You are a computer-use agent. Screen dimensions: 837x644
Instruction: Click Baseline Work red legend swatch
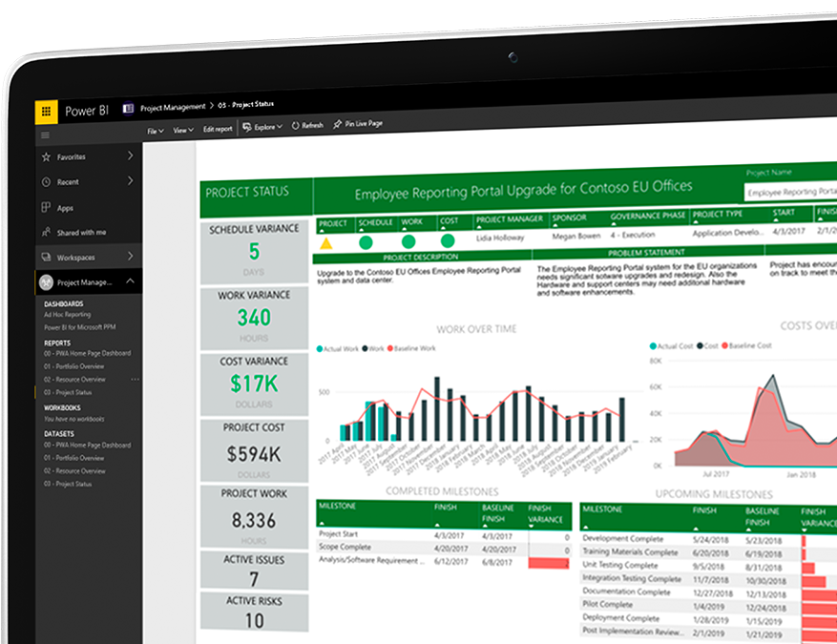[x=390, y=348]
